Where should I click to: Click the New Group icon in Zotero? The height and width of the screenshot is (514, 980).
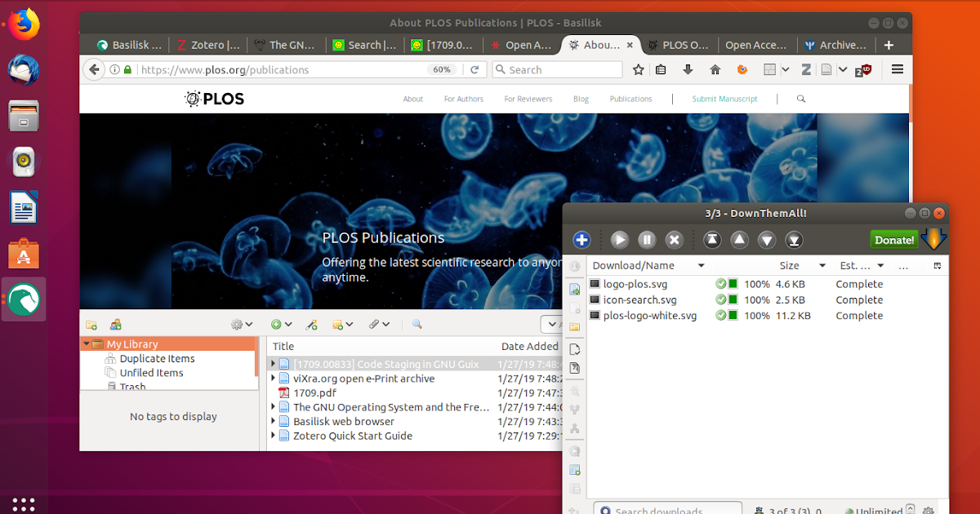(x=114, y=324)
